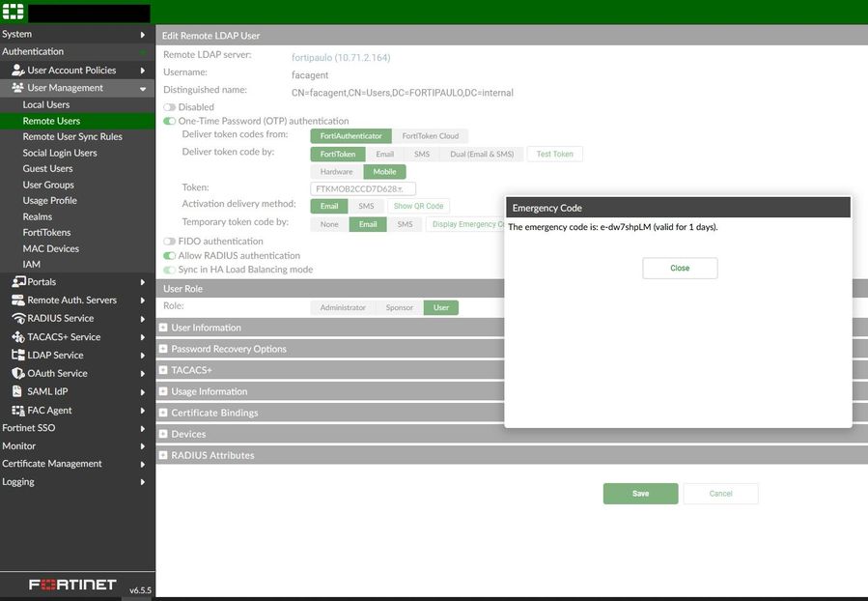
Task: Set role to Administrator
Action: [x=343, y=307]
